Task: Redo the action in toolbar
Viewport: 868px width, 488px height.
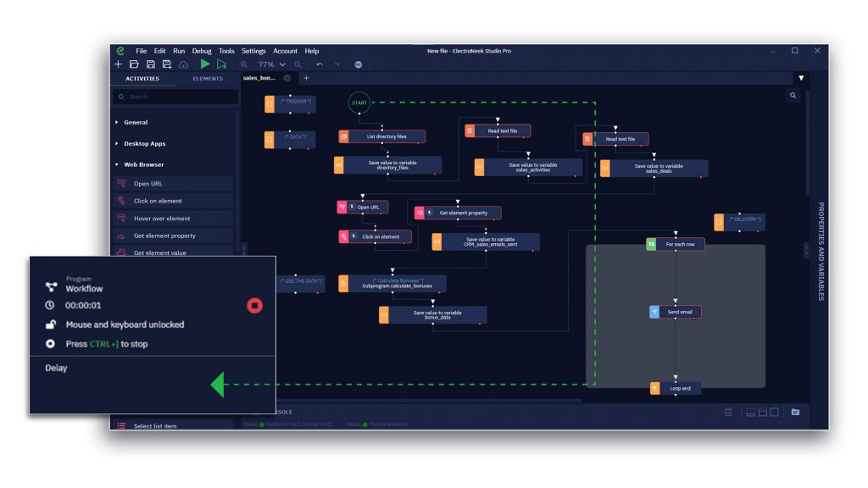Action: coord(336,64)
